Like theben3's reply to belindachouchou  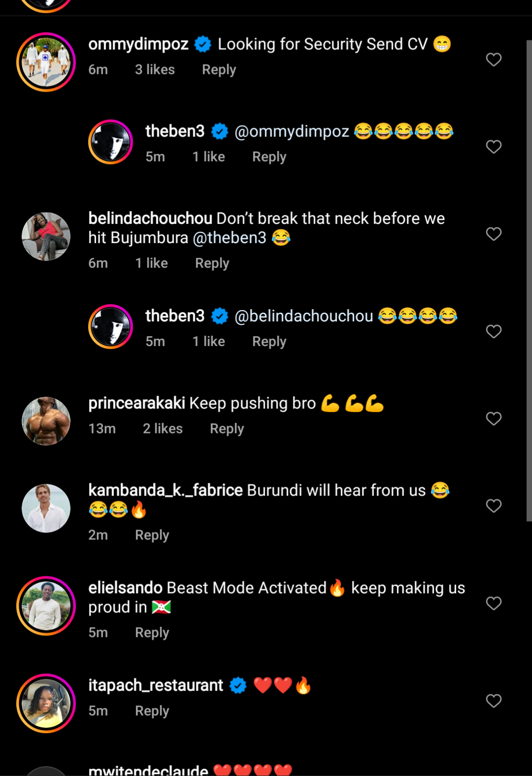click(x=494, y=331)
